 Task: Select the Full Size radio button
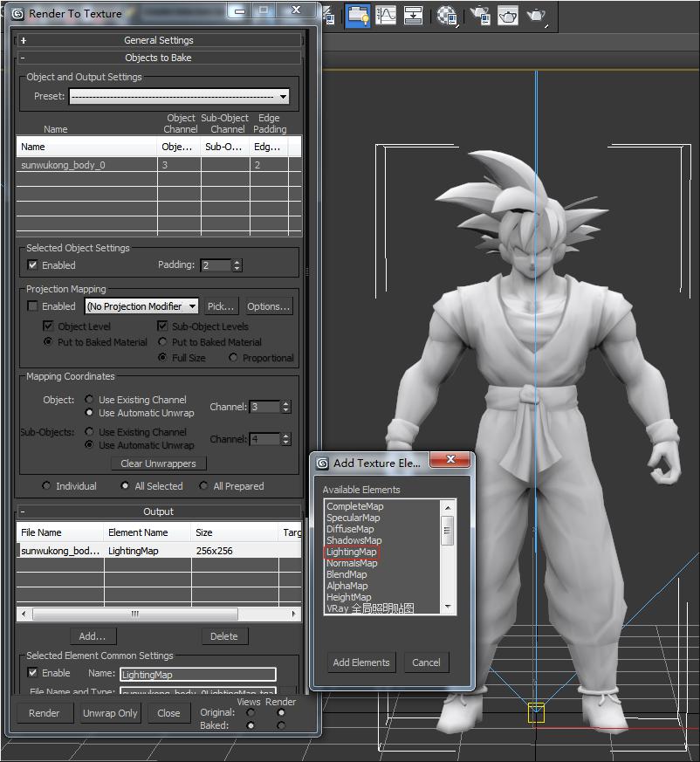point(163,357)
